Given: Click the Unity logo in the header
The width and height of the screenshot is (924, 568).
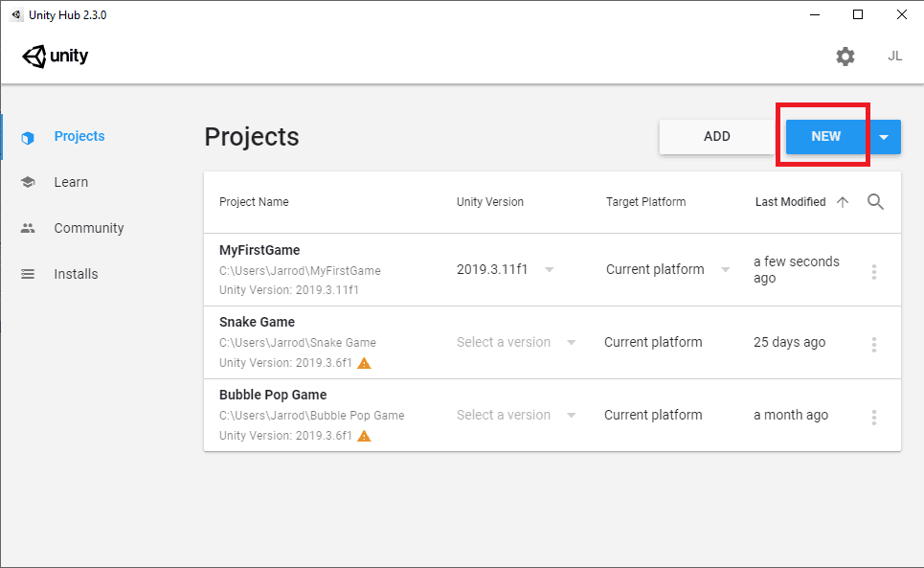Looking at the screenshot, I should (56, 57).
